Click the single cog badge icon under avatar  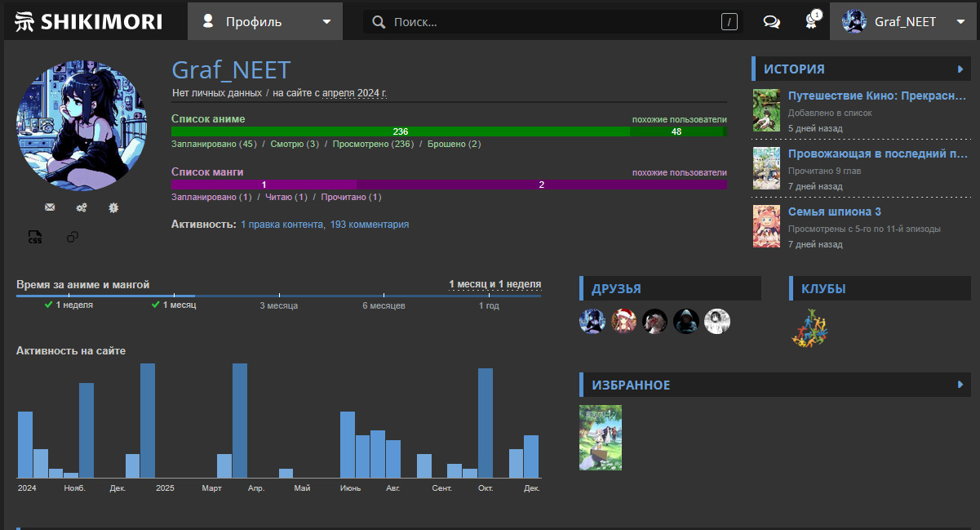click(114, 208)
